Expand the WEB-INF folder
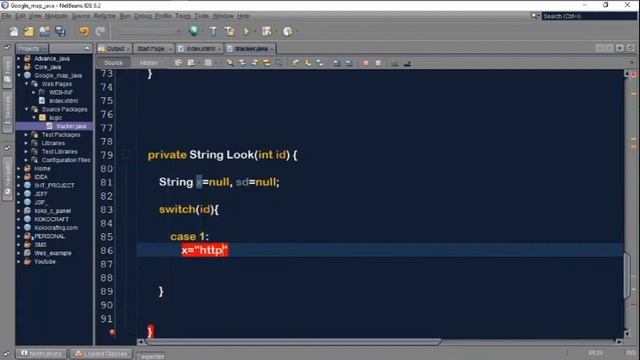The height and width of the screenshot is (360, 640). pos(34,92)
